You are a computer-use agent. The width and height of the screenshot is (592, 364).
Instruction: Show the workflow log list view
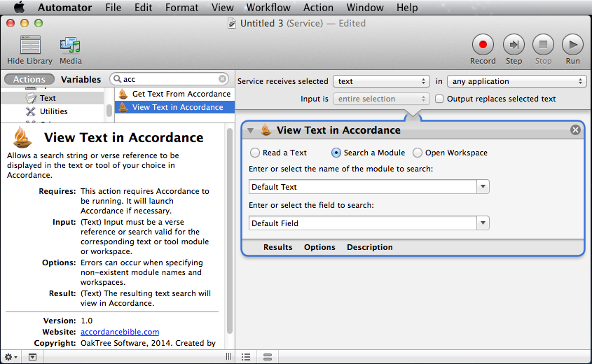[246, 357]
